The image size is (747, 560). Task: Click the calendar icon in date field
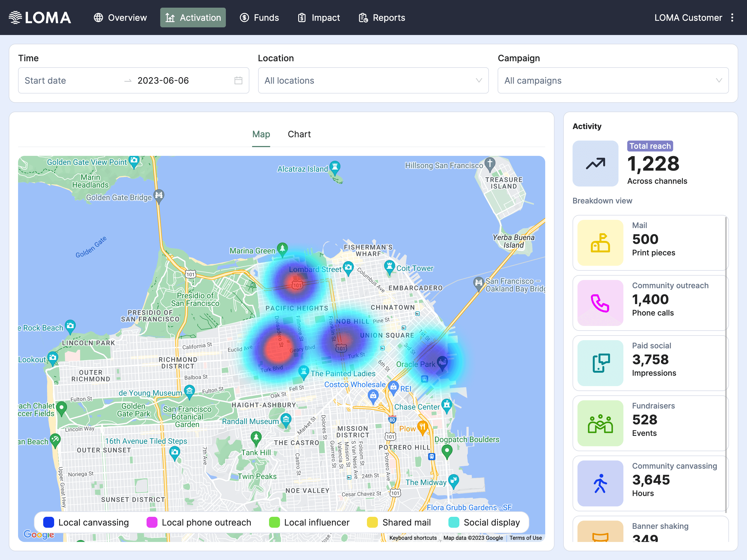click(238, 80)
